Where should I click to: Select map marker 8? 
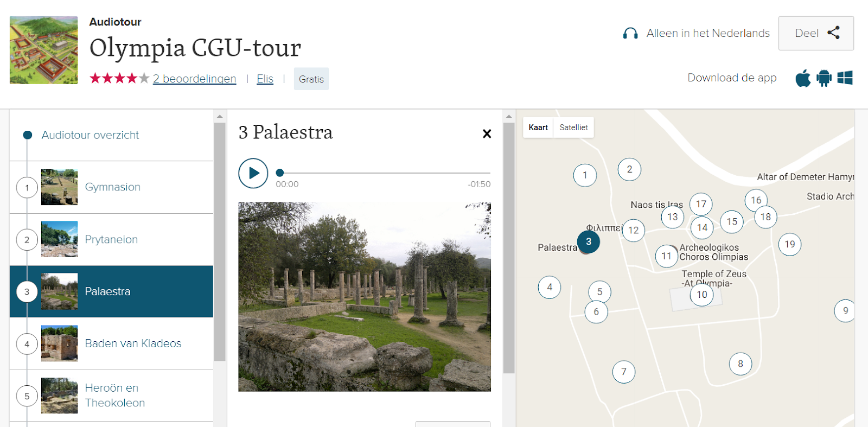tap(741, 364)
